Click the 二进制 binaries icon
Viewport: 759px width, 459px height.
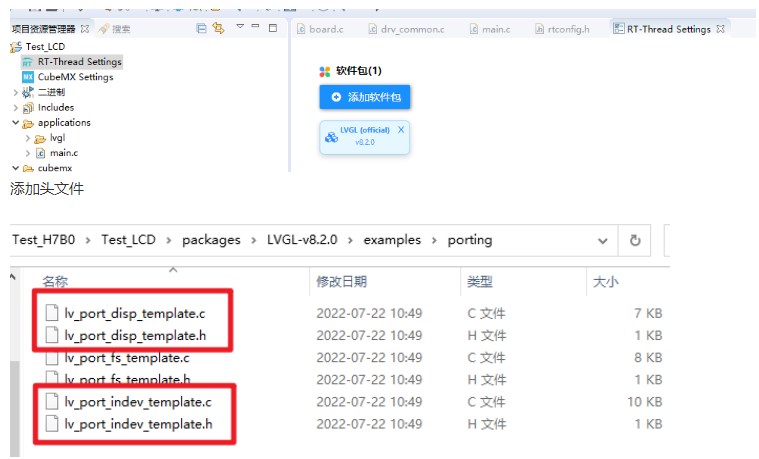pyautogui.click(x=28, y=92)
